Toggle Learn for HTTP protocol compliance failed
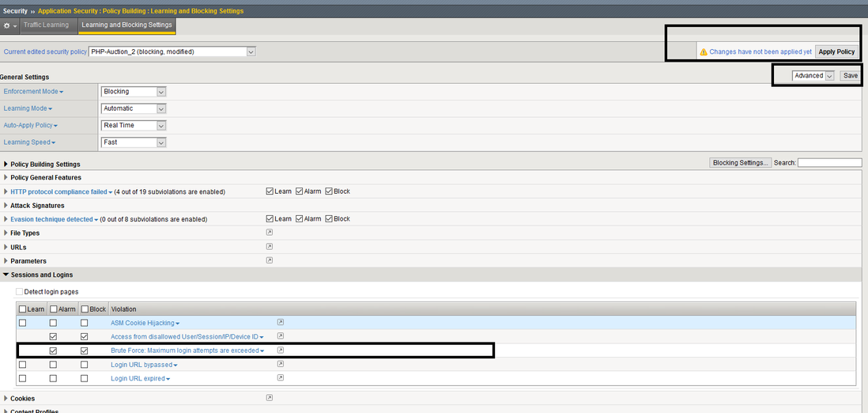This screenshot has width=868, height=413. [x=270, y=191]
